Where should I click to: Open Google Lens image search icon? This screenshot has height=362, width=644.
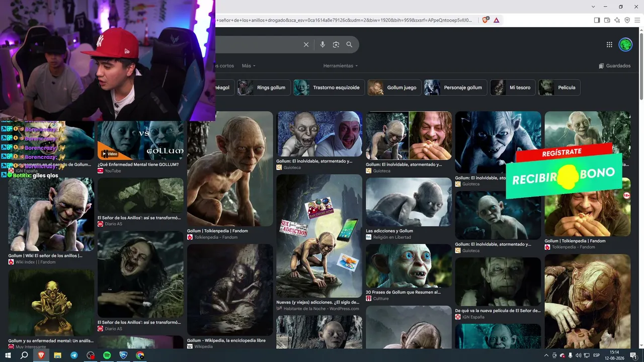pos(336,45)
